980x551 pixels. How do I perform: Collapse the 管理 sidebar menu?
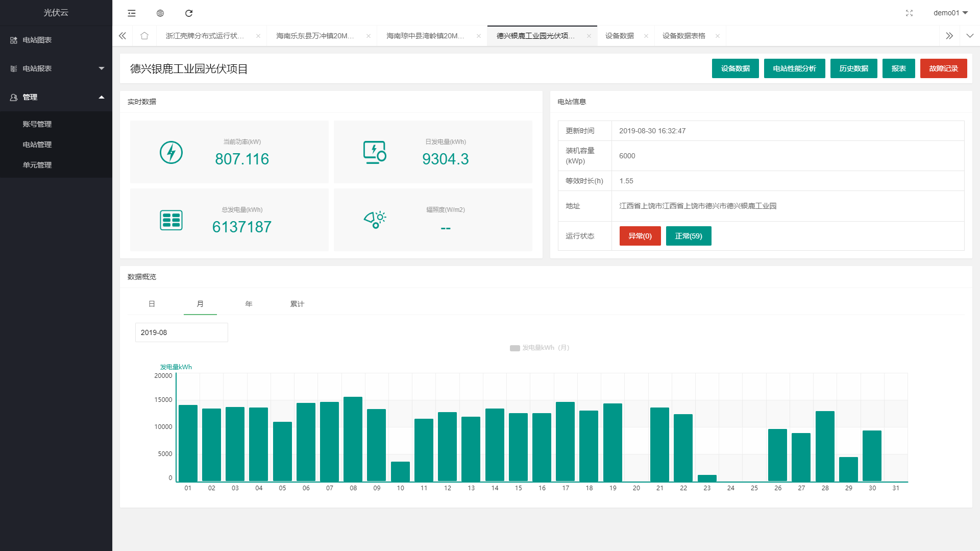(56, 97)
